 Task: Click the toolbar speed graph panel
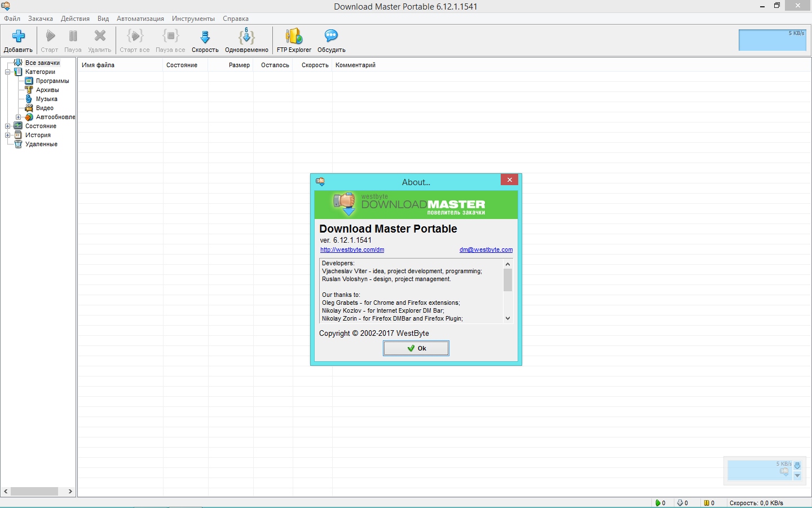tap(772, 40)
